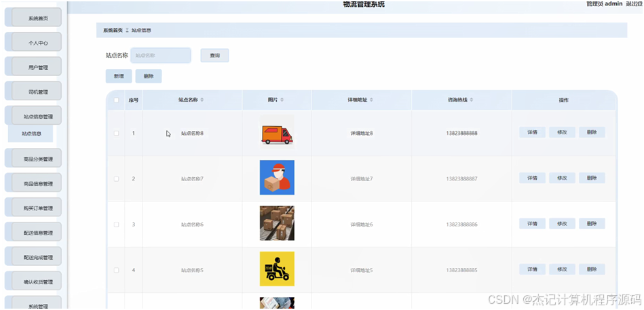Check the row for 站点名称6

116,224
